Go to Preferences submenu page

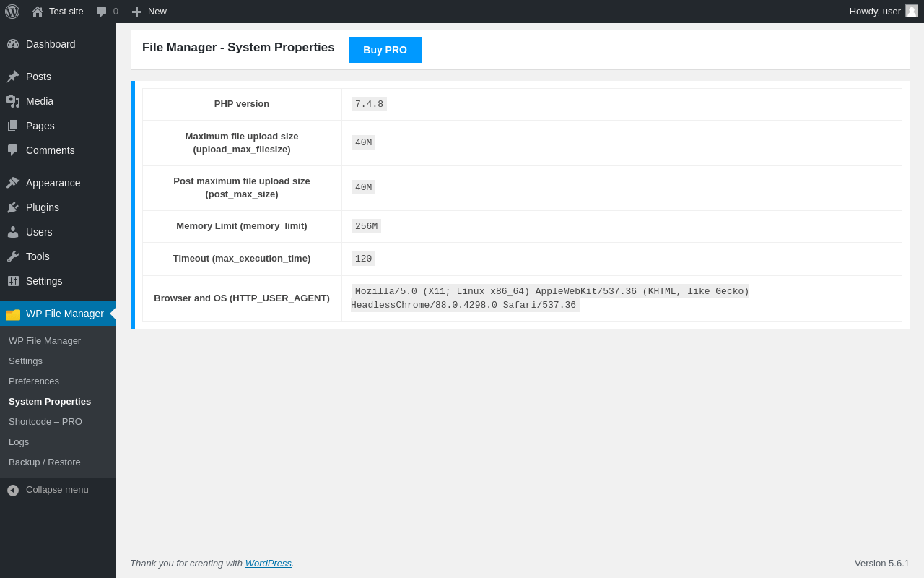(x=34, y=381)
